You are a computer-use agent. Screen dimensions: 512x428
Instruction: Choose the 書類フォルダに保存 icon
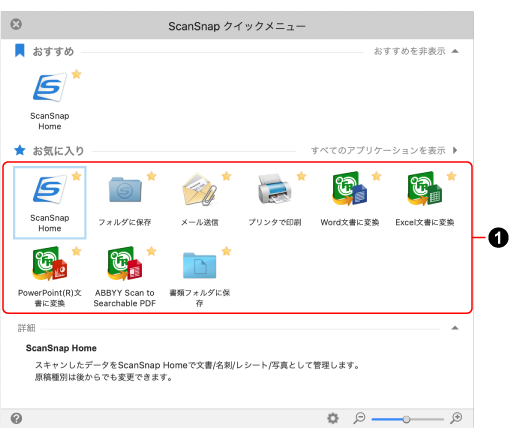(x=200, y=265)
